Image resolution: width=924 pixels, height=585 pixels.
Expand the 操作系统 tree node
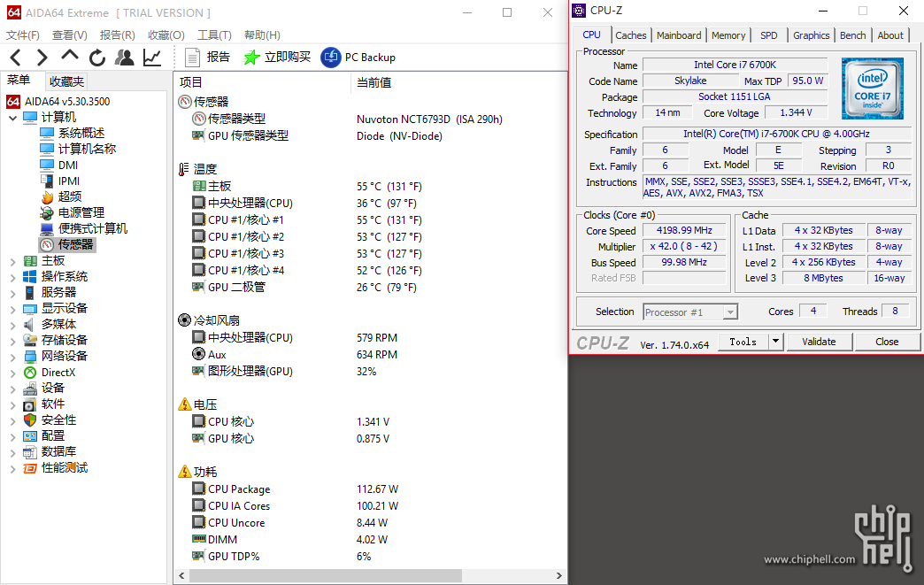click(x=13, y=277)
